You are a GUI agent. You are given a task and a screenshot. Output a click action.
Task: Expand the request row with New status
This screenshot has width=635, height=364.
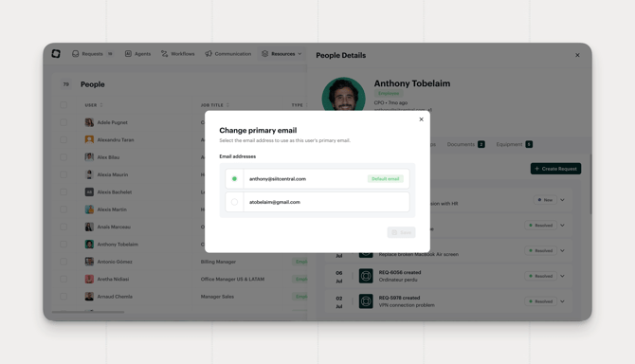point(563,200)
